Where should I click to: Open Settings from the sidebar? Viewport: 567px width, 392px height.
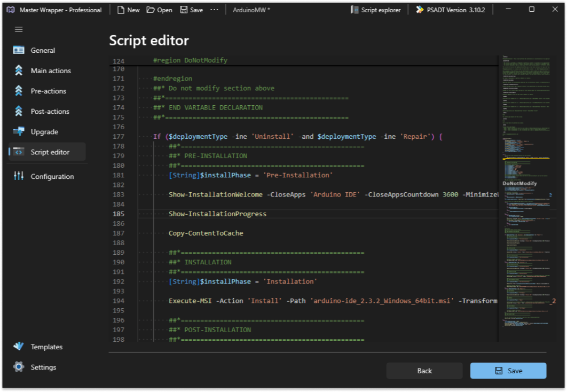[x=47, y=367]
